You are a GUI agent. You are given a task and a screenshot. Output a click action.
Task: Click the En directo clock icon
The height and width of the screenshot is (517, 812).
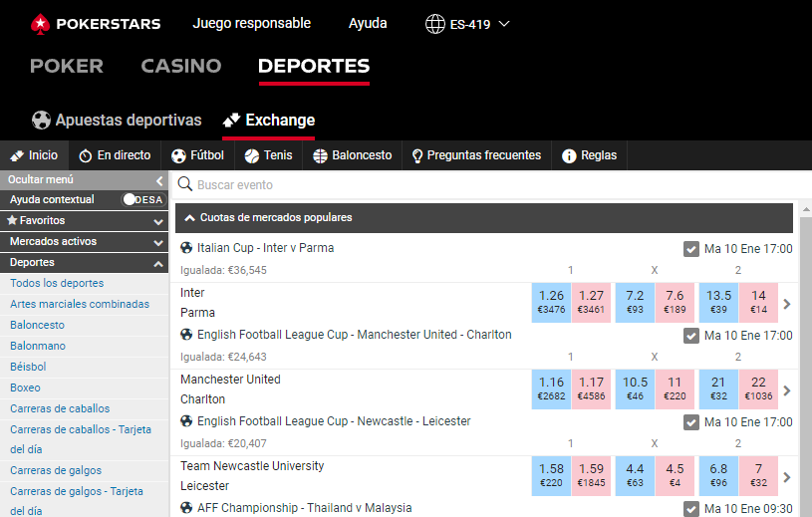coord(86,155)
